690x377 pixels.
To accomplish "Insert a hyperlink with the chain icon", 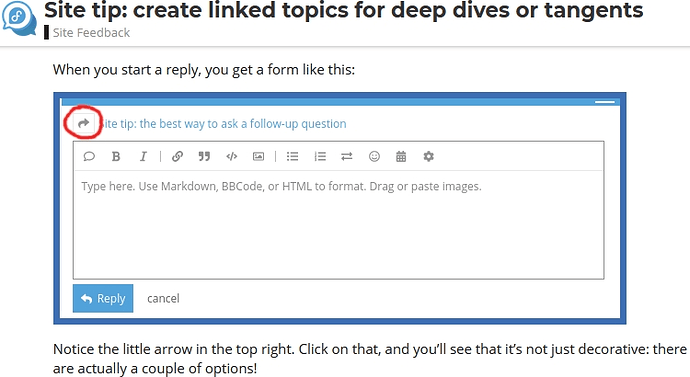I will point(177,157).
